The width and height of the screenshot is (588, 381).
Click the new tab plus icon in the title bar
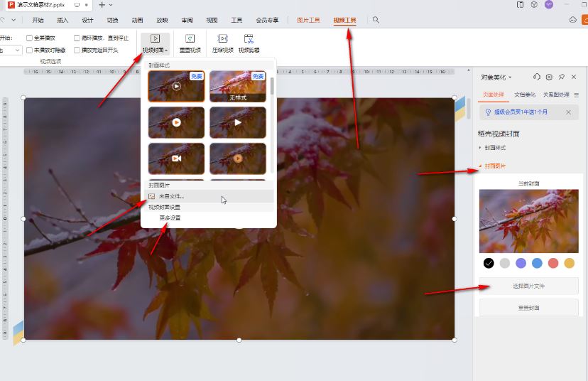tap(102, 5)
